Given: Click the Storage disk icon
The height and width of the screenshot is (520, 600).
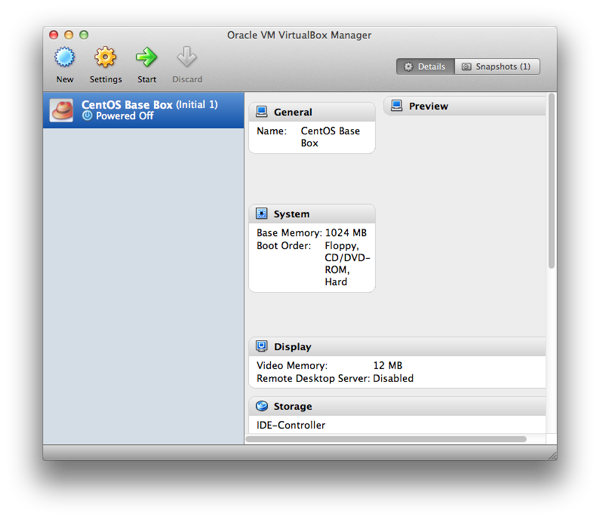Looking at the screenshot, I should click(x=262, y=407).
